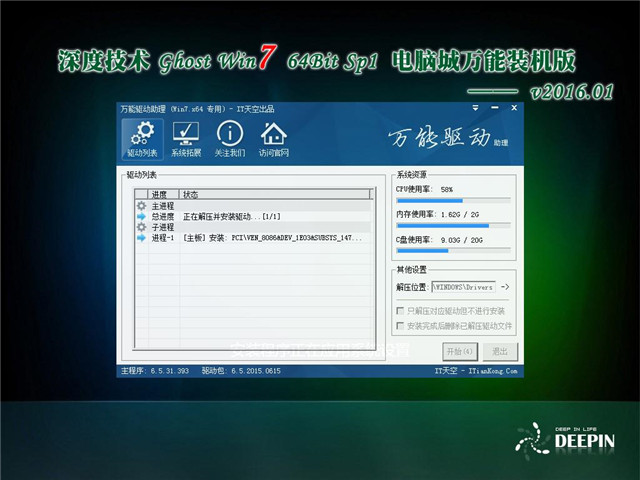Viewport: 640px width, 480px height.
Task: Select the 总进度 row label
Action: point(163,216)
